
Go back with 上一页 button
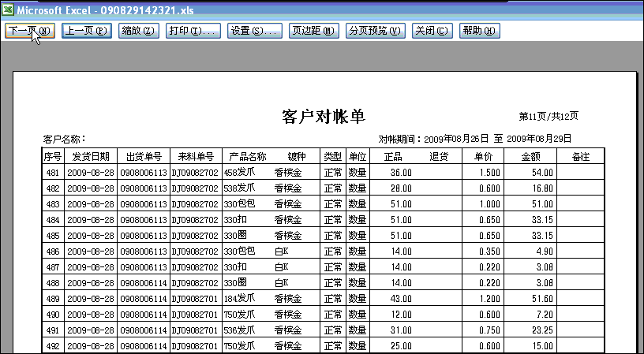[x=87, y=31]
